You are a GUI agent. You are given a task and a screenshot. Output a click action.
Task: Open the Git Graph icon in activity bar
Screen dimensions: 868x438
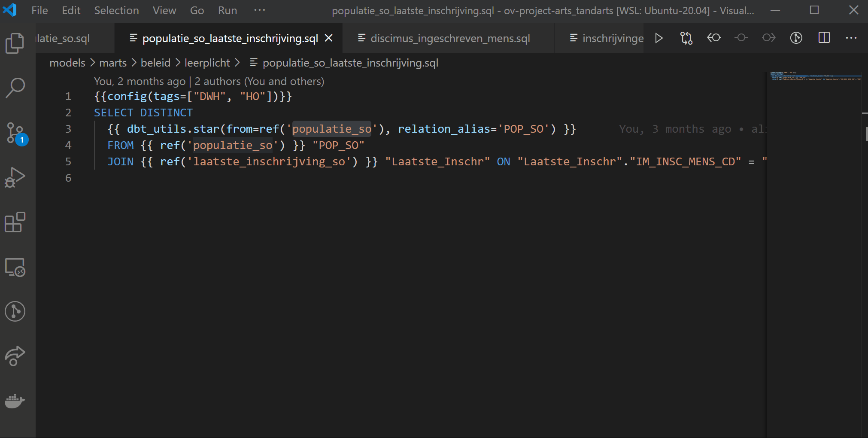tap(15, 311)
